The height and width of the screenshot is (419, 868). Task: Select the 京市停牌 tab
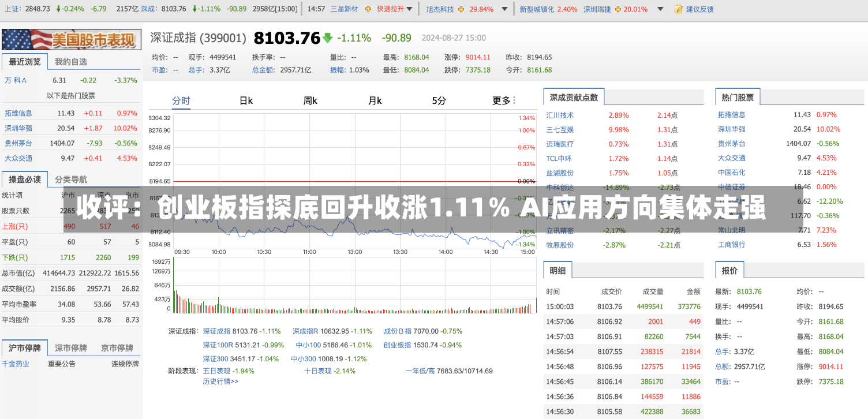tap(117, 348)
